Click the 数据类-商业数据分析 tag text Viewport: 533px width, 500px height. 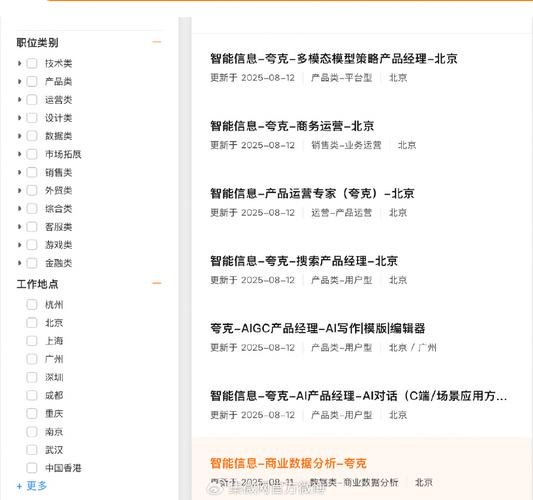[x=354, y=482]
